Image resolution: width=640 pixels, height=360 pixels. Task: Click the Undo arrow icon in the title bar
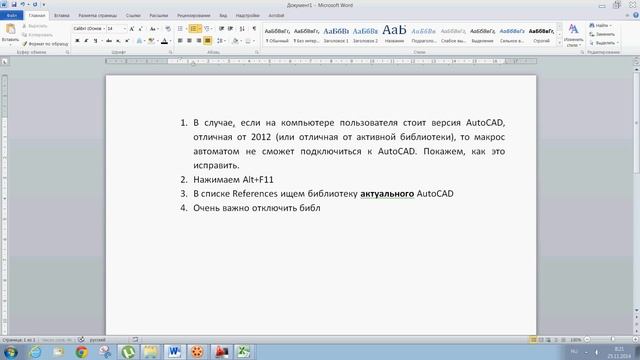[x=23, y=4]
